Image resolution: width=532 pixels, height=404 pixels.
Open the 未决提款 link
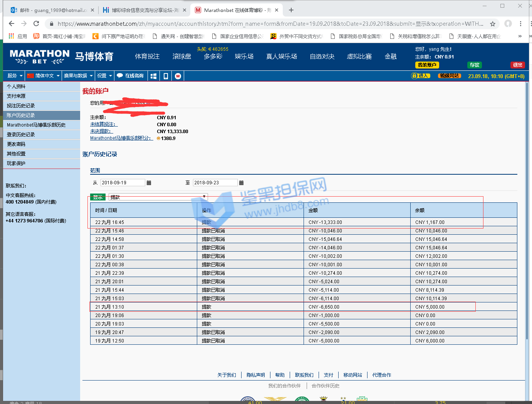[100, 131]
